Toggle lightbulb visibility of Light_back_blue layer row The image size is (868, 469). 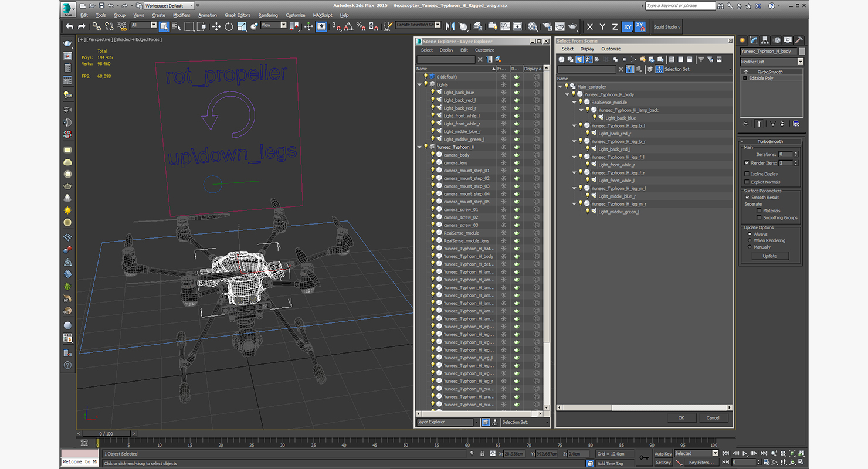point(433,92)
